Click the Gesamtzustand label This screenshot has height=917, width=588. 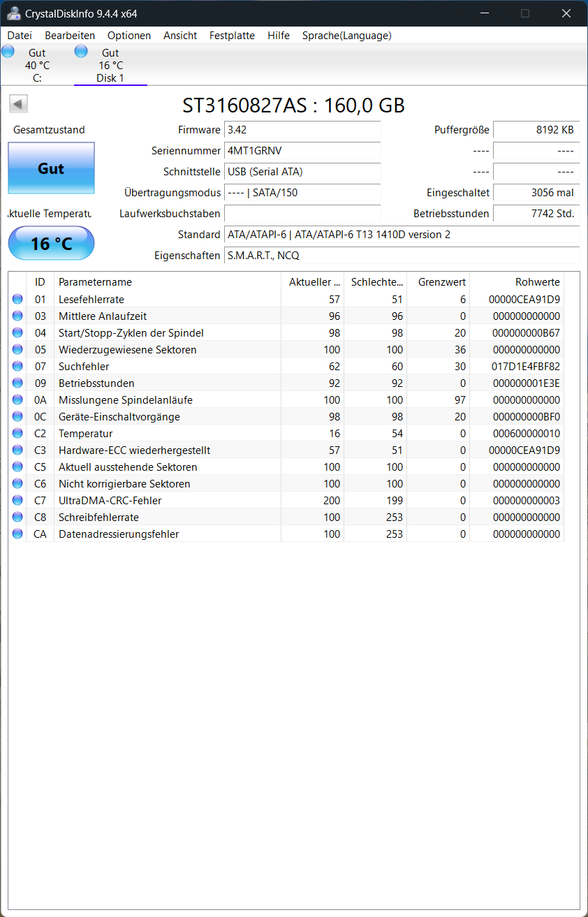(49, 130)
